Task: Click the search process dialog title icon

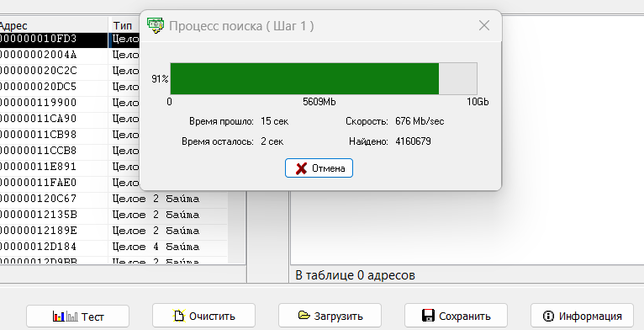Action: click(x=156, y=25)
